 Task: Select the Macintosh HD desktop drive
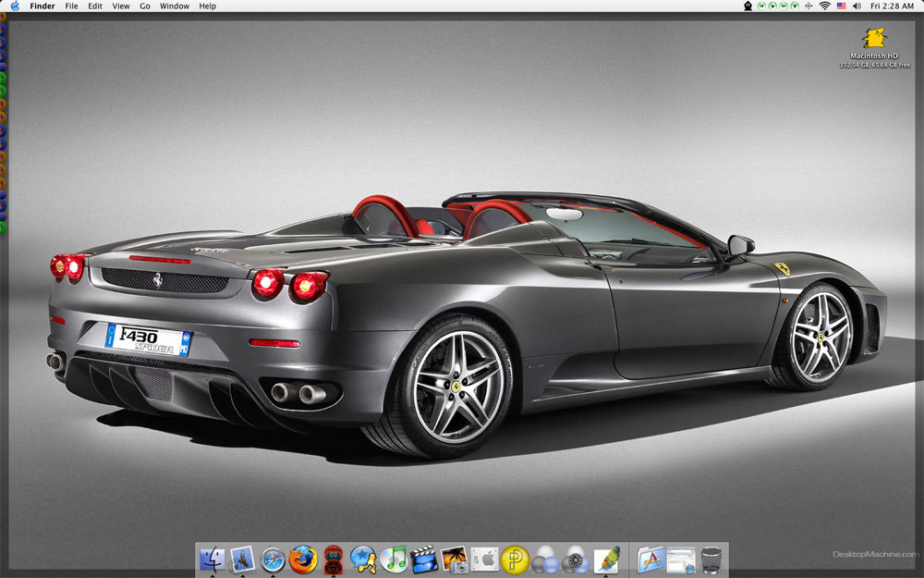click(x=874, y=39)
